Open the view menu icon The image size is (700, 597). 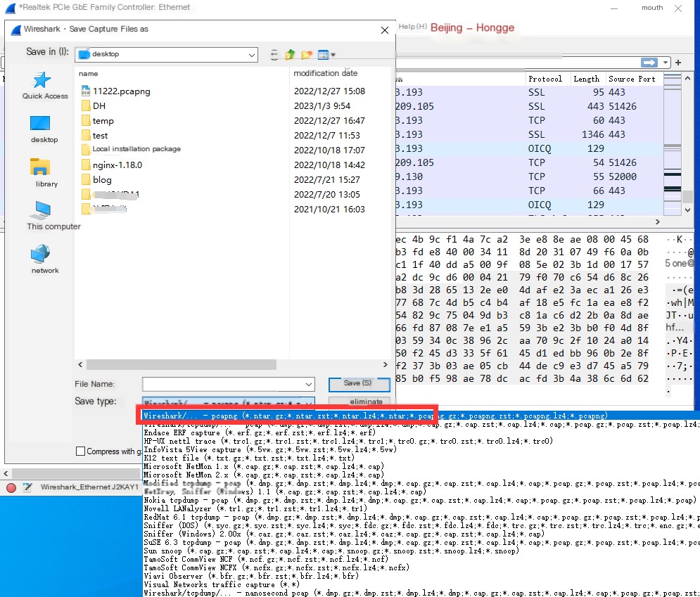coord(326,54)
